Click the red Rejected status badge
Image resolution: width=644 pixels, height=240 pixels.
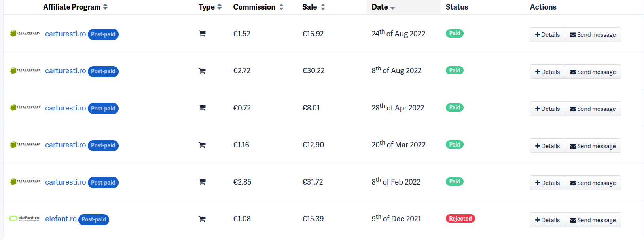click(x=460, y=219)
